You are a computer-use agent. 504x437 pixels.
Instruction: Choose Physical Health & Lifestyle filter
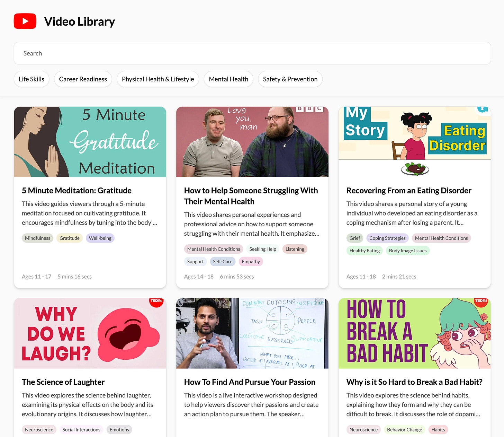158,79
